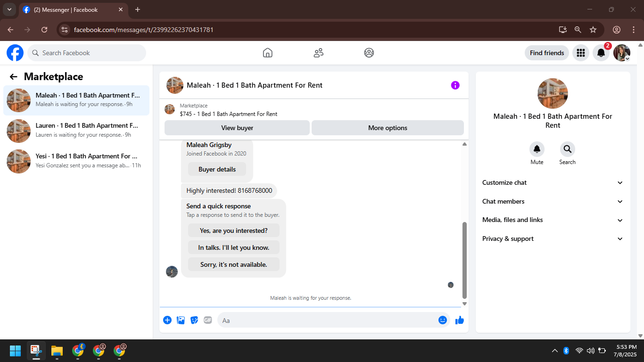Choose a sticker from the composer
The width and height of the screenshot is (644, 362).
194,320
